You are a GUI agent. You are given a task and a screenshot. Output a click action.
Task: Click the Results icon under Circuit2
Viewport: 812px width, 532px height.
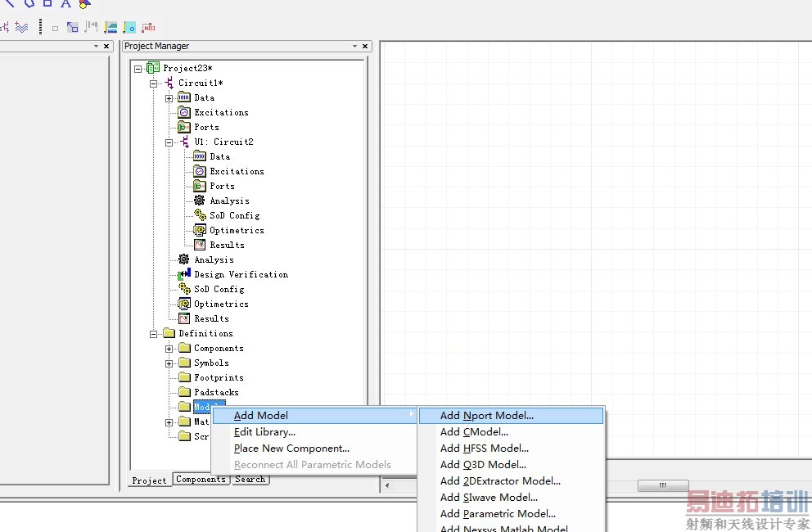(200, 245)
